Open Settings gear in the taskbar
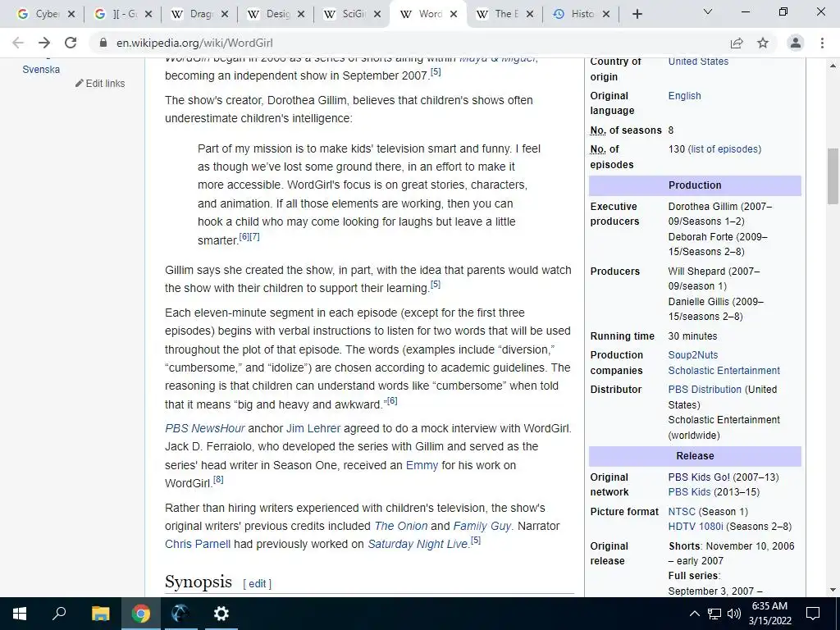This screenshot has width=840, height=630. (x=221, y=614)
